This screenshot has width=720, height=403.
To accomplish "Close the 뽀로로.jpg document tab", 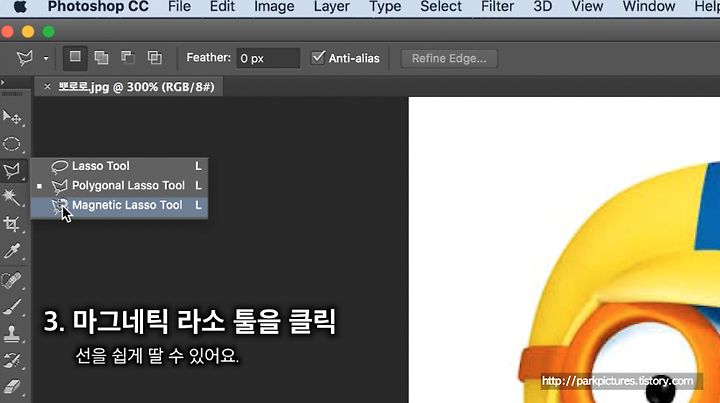I will [47, 86].
